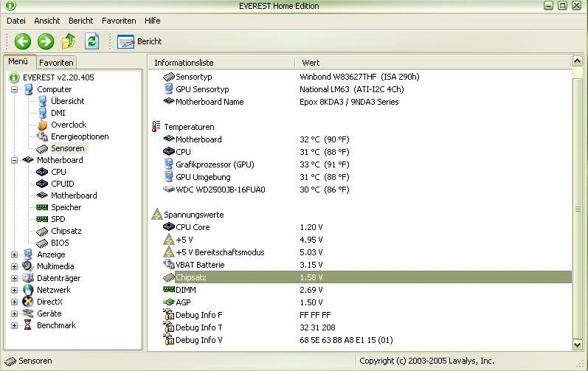This screenshot has height=371, width=588.
Task: Expand the Benchmark tree node
Action: point(14,325)
